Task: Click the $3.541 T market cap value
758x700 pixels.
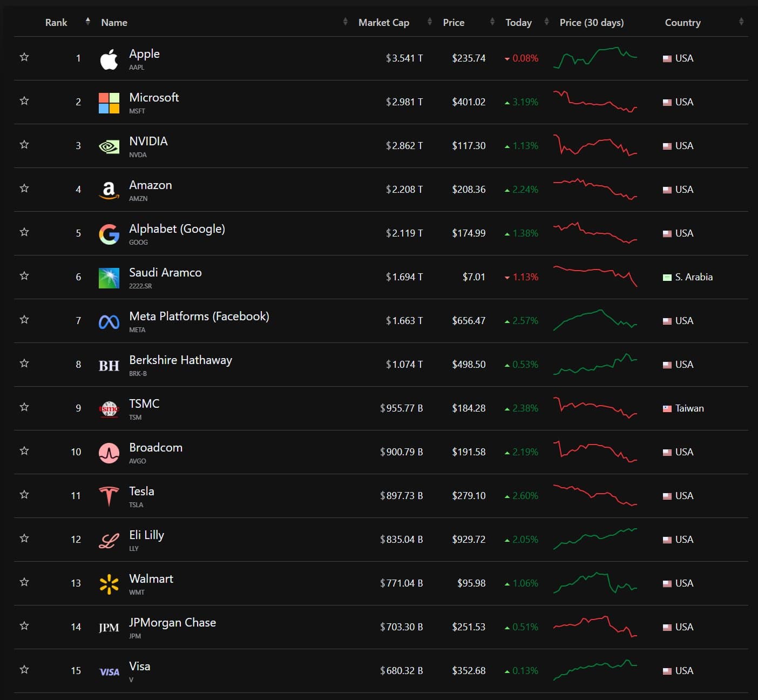Action: (x=404, y=58)
